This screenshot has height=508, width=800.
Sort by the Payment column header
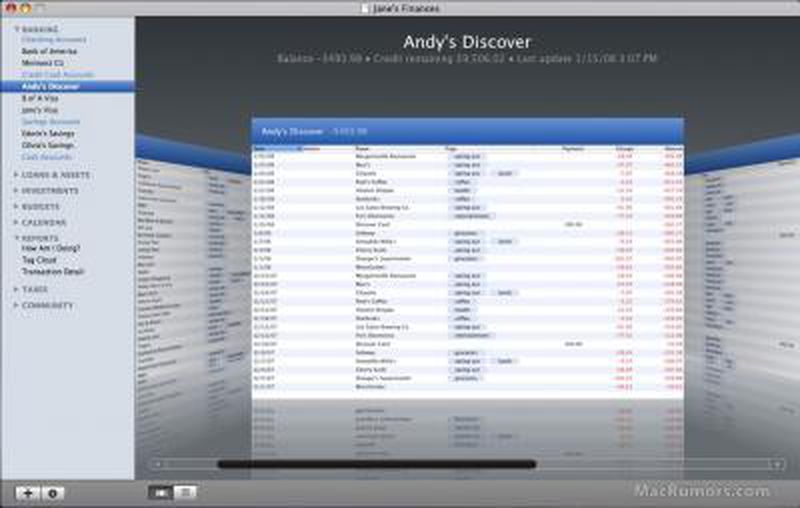572,149
